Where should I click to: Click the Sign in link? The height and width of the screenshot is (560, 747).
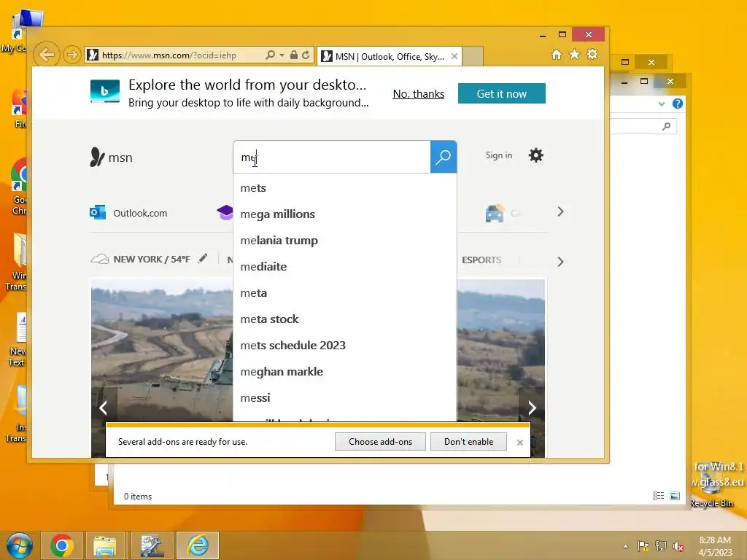click(499, 155)
